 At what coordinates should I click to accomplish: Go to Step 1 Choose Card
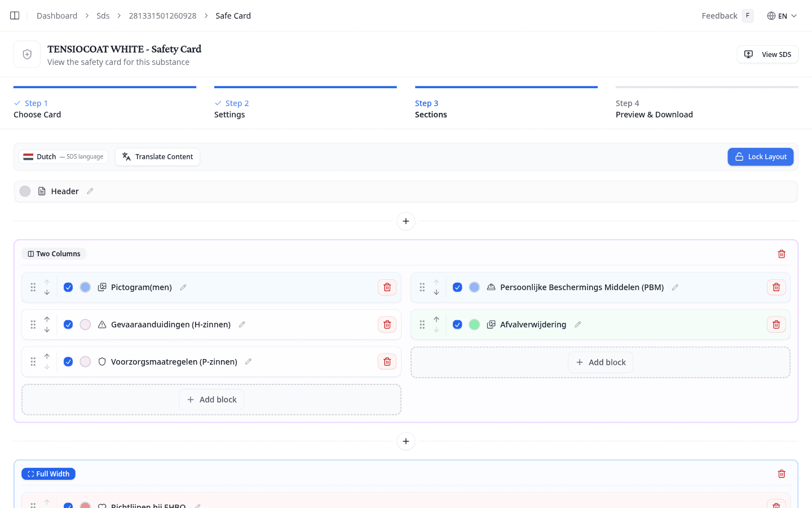tap(105, 103)
